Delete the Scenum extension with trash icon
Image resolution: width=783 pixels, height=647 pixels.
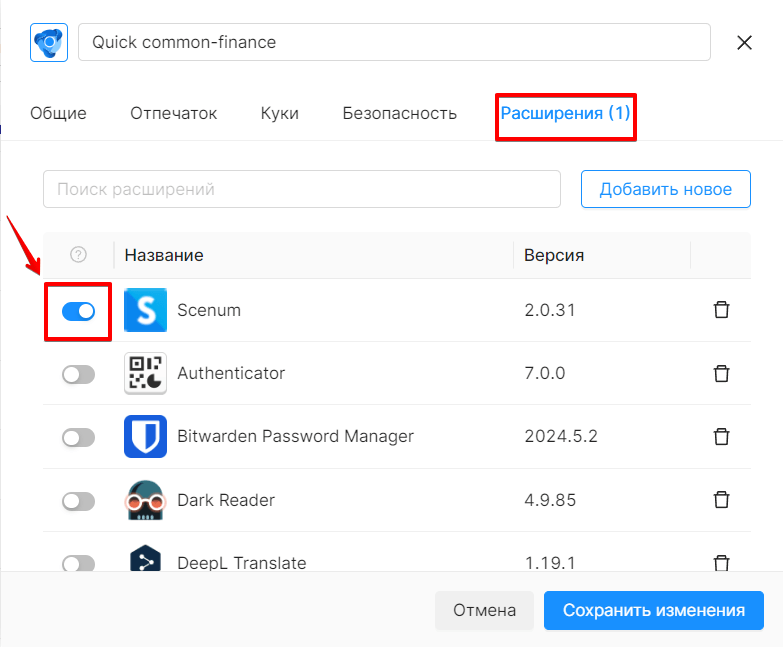(721, 310)
